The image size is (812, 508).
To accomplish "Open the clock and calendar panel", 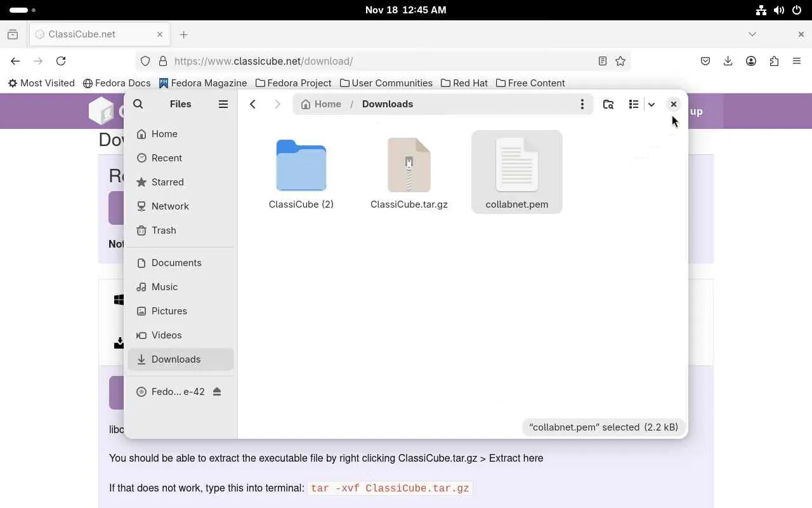I will pos(406,10).
